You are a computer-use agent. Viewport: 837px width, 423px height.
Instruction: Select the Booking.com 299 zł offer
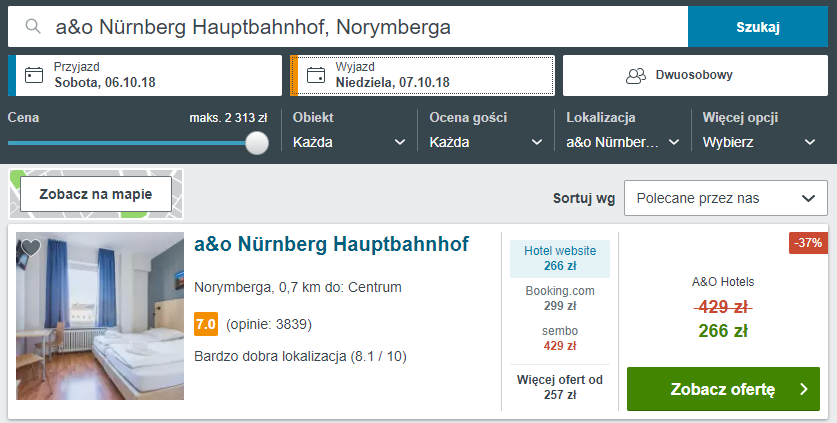[560, 298]
